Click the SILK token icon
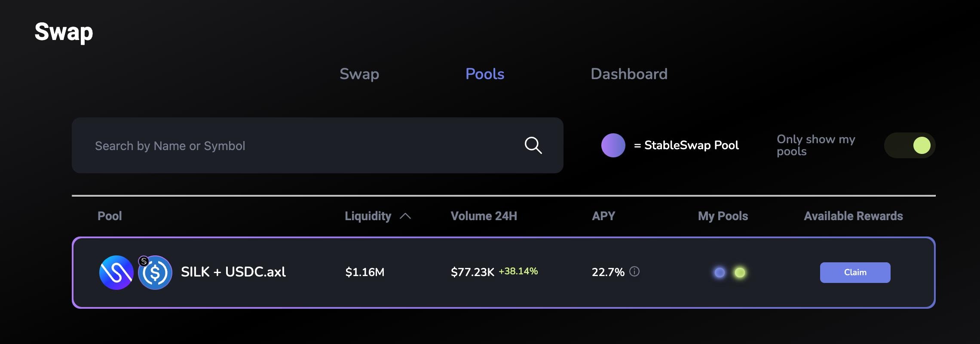The width and height of the screenshot is (980, 344). [116, 273]
